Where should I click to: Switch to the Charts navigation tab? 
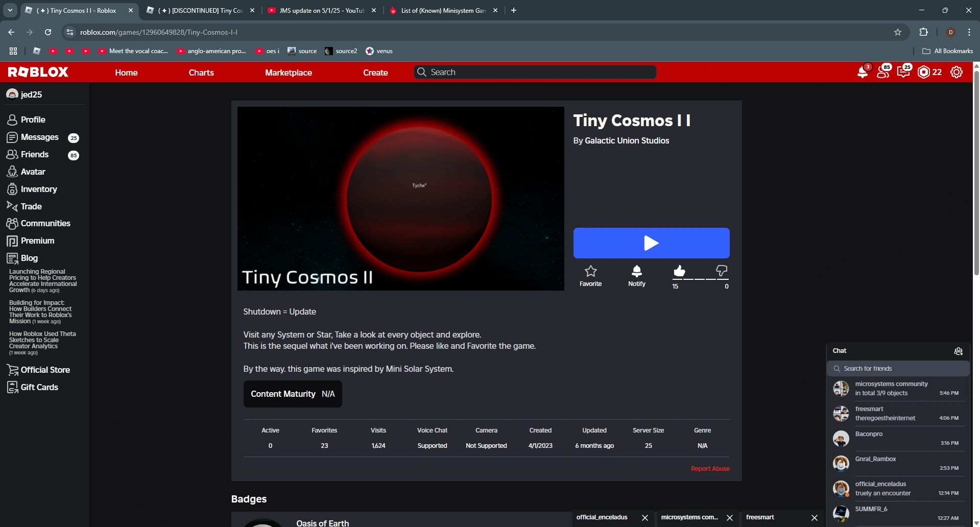click(201, 72)
